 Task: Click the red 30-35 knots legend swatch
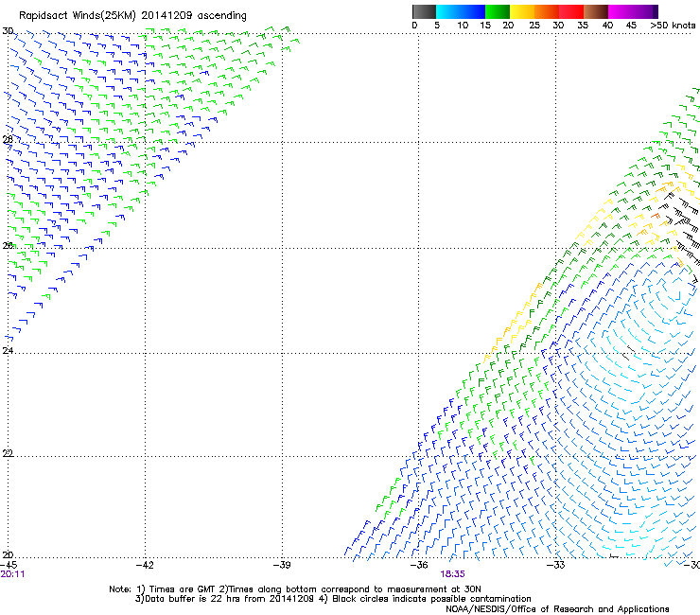click(571, 11)
